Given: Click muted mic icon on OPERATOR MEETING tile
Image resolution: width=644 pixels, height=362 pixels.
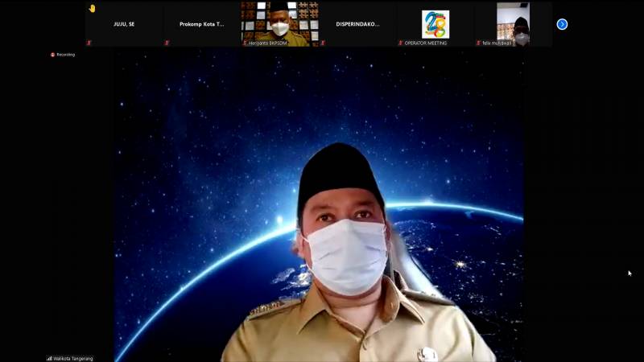Looking at the screenshot, I should 401,43.
